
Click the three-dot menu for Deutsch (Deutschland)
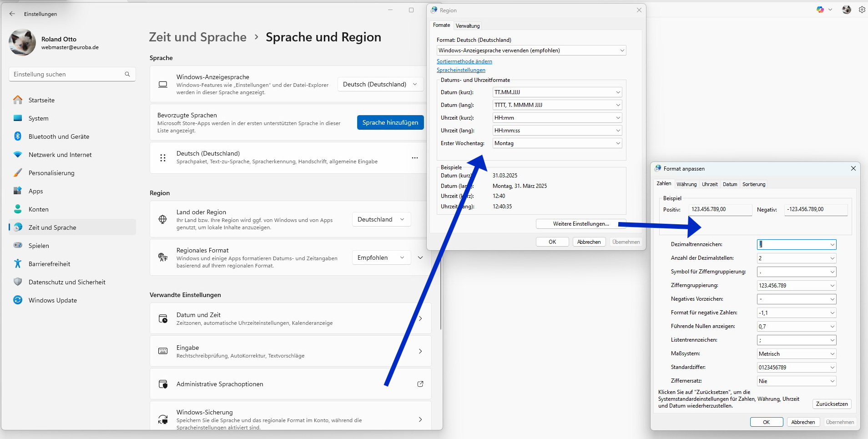(414, 158)
